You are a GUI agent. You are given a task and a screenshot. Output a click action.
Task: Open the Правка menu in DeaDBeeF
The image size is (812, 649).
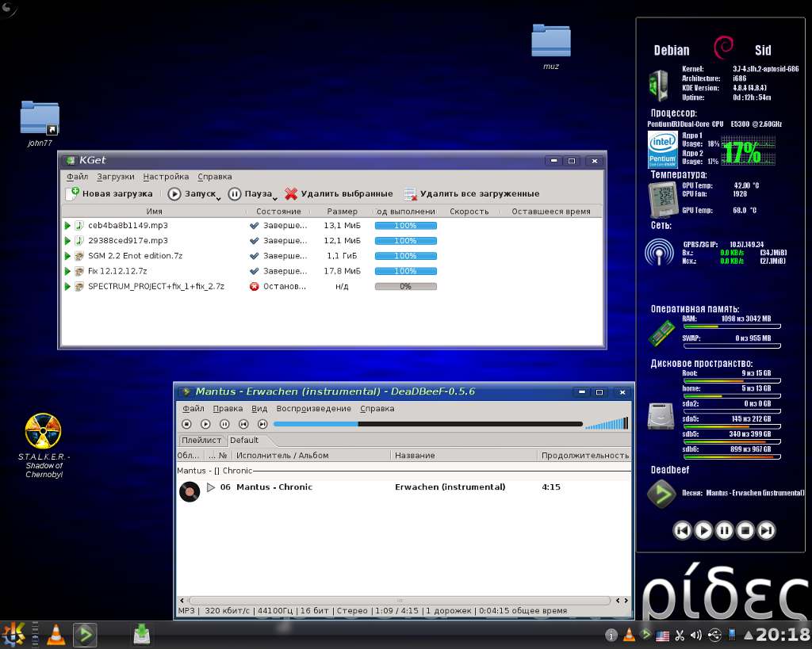(x=228, y=408)
